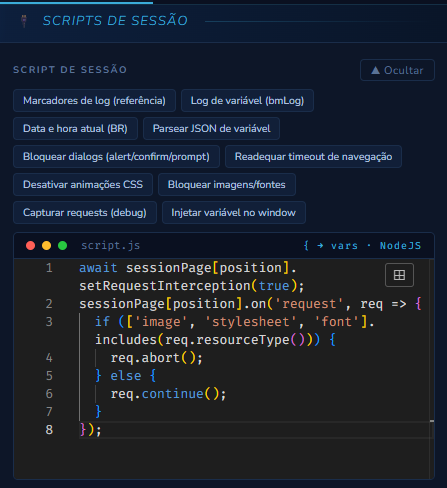The image size is (447, 488).
Task: Click the editor vertical scrollbar
Action: pyautogui.click(x=432, y=368)
